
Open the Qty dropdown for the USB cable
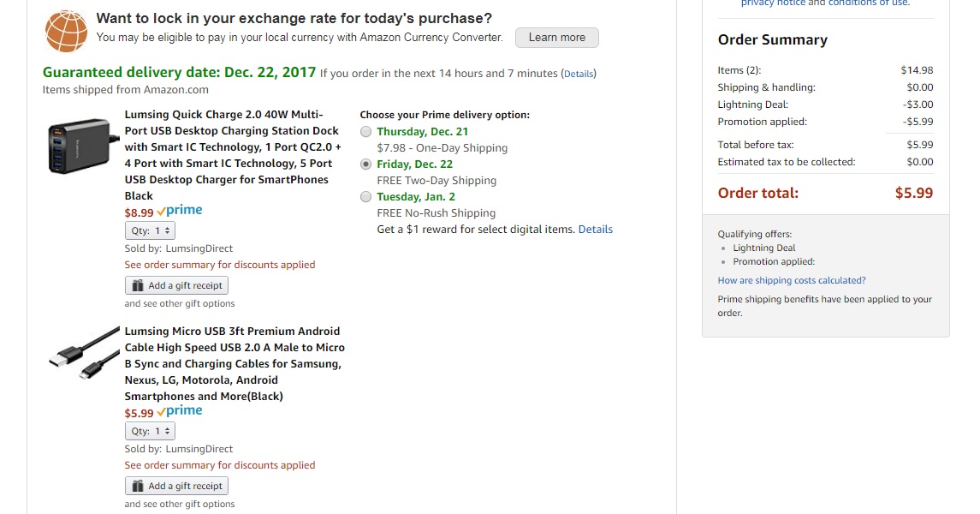click(x=151, y=431)
